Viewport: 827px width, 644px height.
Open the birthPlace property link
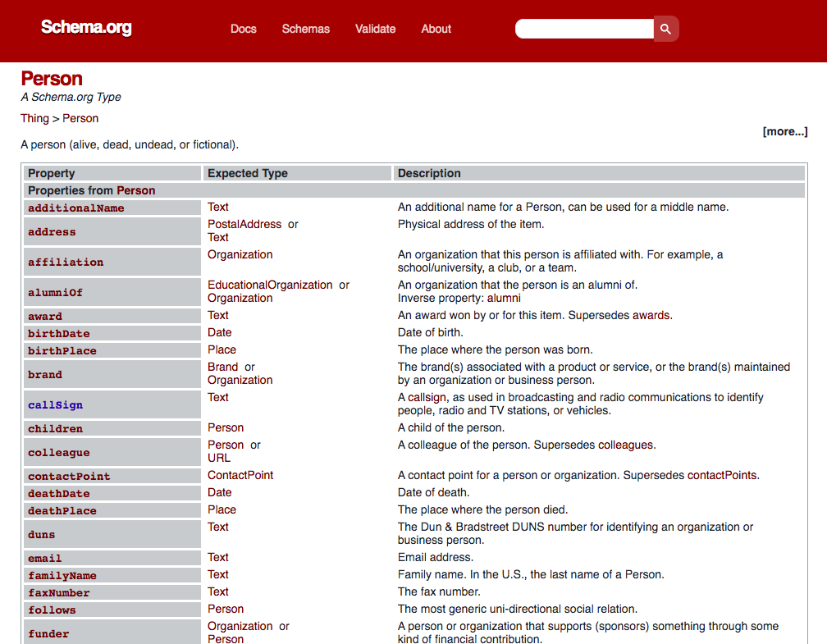(62, 351)
